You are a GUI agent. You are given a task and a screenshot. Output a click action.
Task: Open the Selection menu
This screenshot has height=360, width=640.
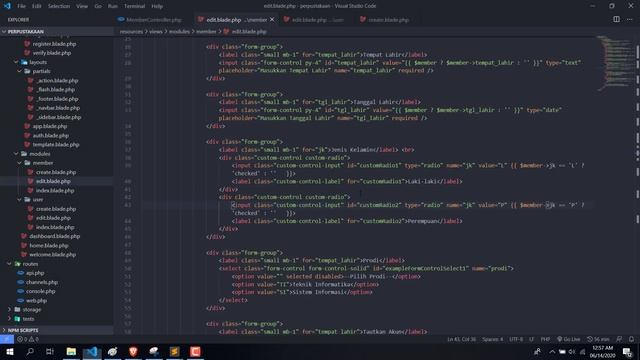tap(59, 6)
